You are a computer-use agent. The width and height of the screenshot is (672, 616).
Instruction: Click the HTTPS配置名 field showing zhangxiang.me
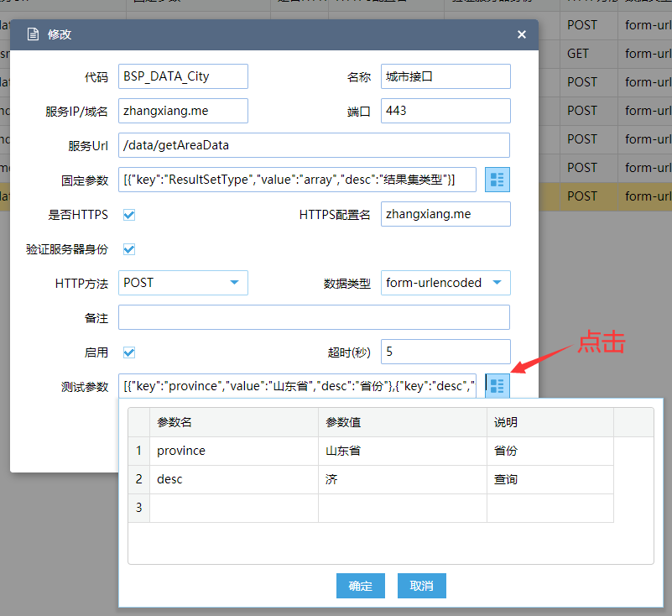pyautogui.click(x=445, y=214)
